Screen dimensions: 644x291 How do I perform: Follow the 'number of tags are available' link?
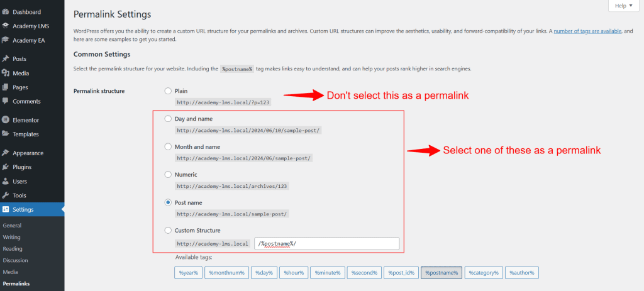click(588, 31)
